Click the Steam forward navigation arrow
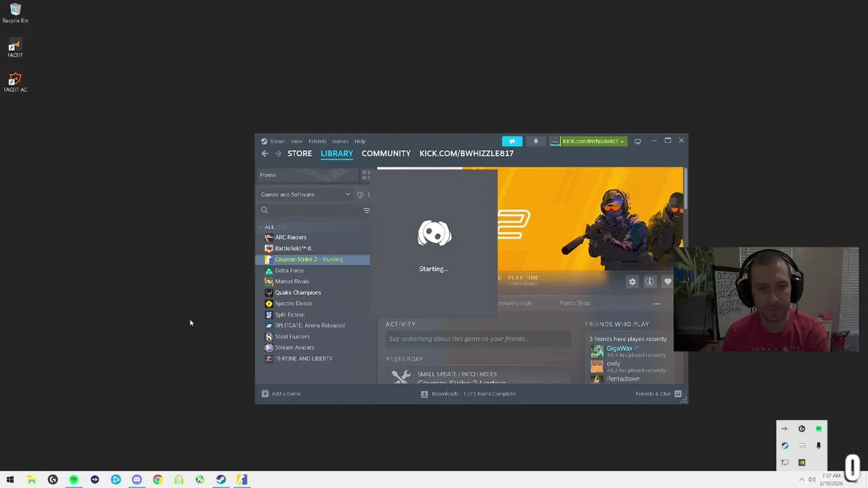Image resolution: width=868 pixels, height=488 pixels. [x=278, y=154]
